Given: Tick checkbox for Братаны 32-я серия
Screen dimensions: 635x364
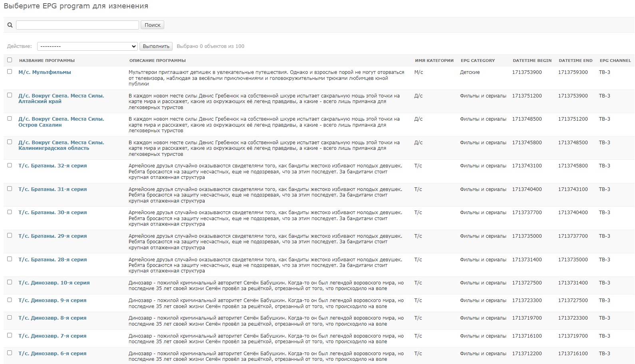Looking at the screenshot, I should pyautogui.click(x=10, y=165).
